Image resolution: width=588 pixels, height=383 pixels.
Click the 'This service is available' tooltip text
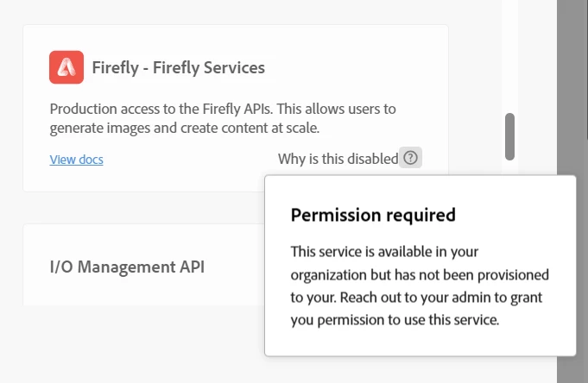click(420, 286)
